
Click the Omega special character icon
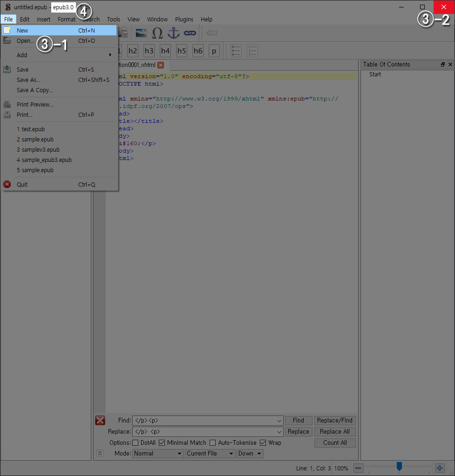coord(157,33)
